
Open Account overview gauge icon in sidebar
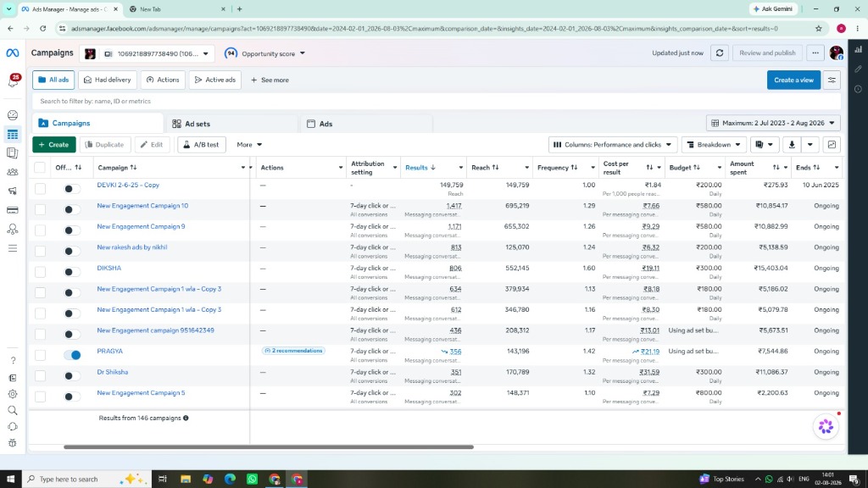tap(12, 115)
